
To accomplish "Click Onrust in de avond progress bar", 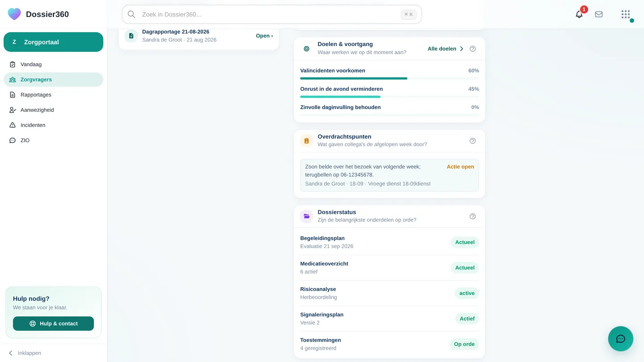I will pyautogui.click(x=390, y=97).
